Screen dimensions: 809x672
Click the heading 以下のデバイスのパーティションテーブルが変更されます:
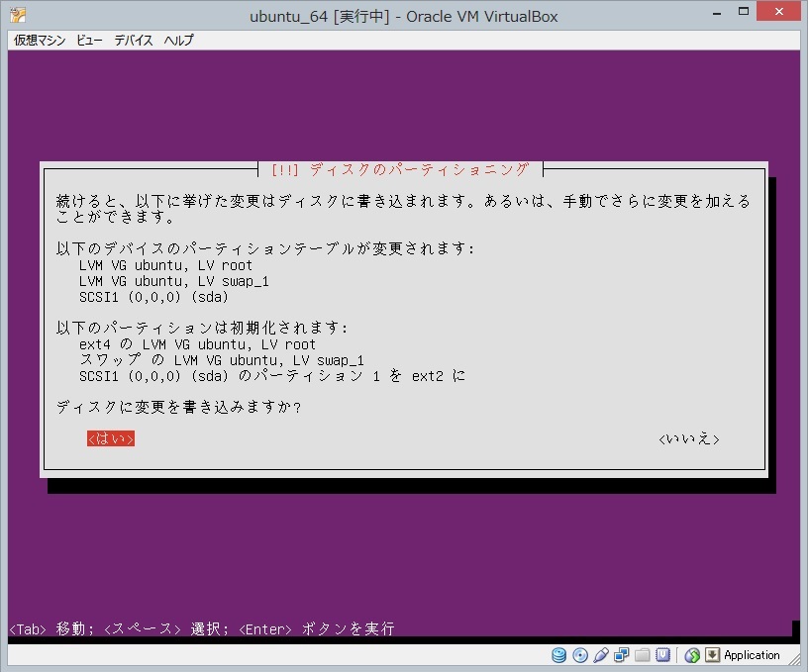click(x=265, y=248)
